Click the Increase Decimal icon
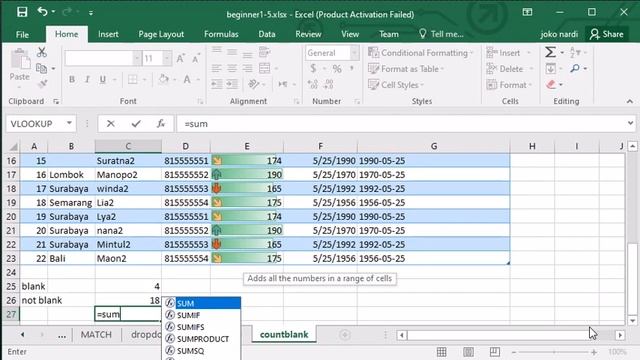The image size is (640, 360). [313, 84]
